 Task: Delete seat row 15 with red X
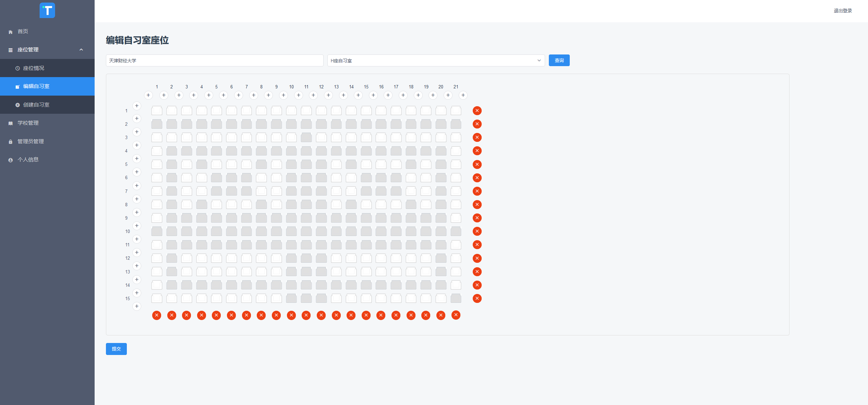tap(477, 298)
